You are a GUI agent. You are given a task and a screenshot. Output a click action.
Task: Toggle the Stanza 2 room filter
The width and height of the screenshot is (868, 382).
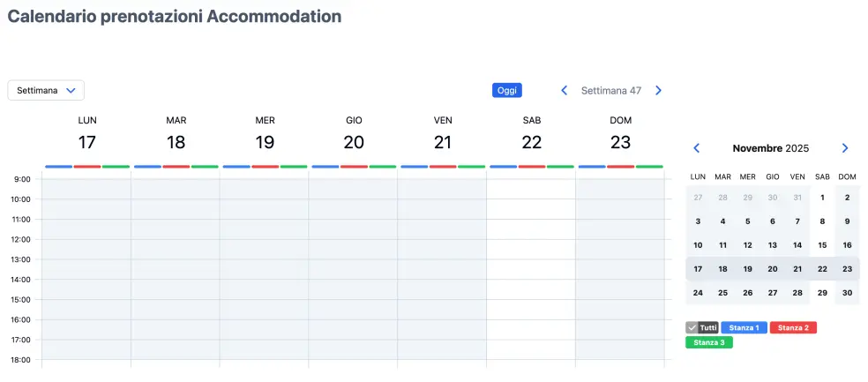pyautogui.click(x=793, y=327)
